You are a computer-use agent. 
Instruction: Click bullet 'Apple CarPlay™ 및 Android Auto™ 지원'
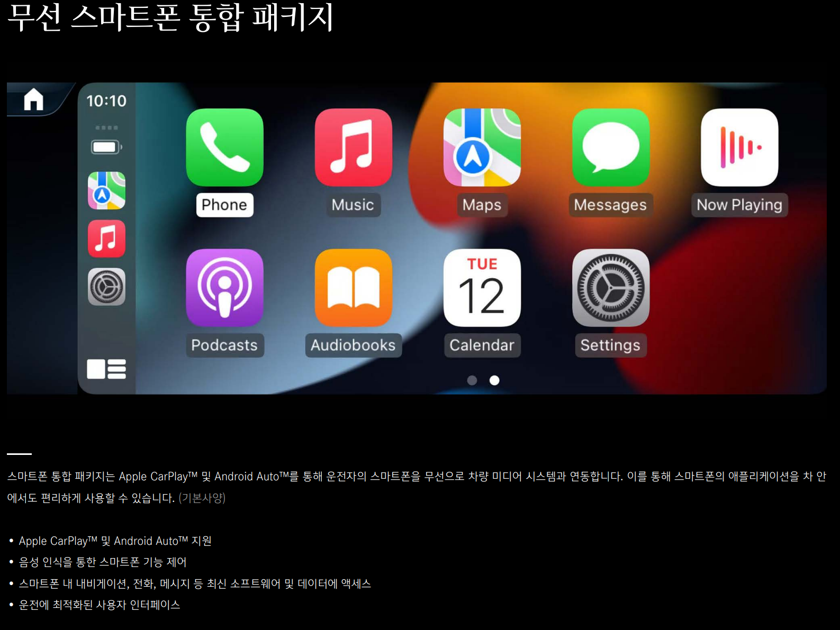[x=115, y=541]
